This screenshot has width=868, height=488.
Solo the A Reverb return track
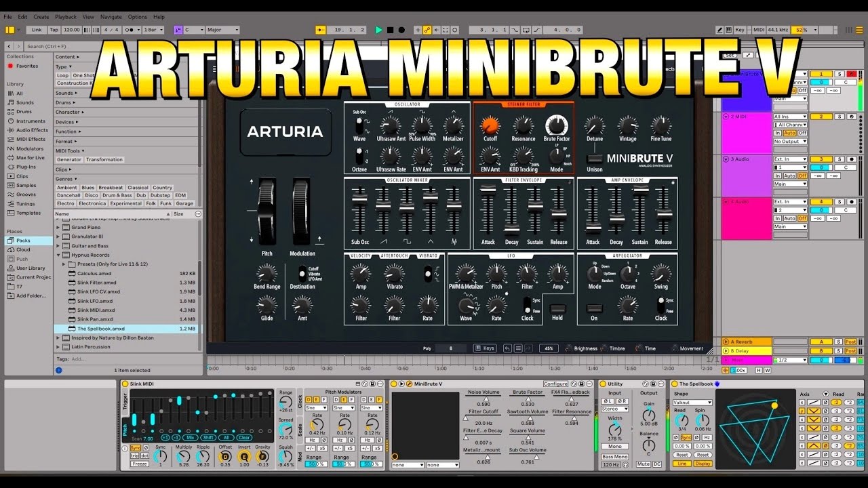click(x=838, y=342)
